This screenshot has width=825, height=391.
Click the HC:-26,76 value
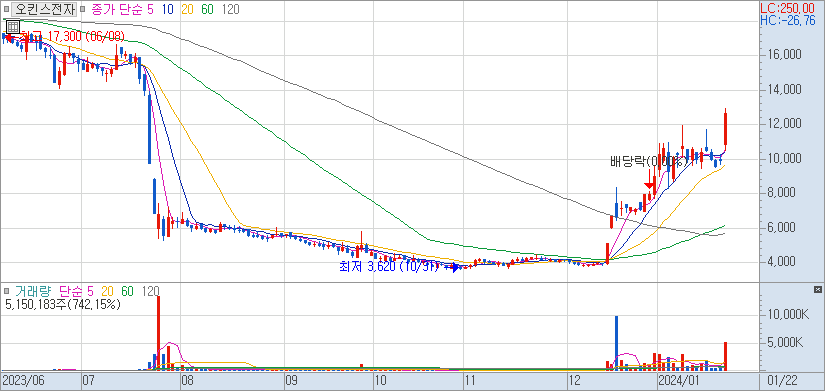[x=788, y=21]
